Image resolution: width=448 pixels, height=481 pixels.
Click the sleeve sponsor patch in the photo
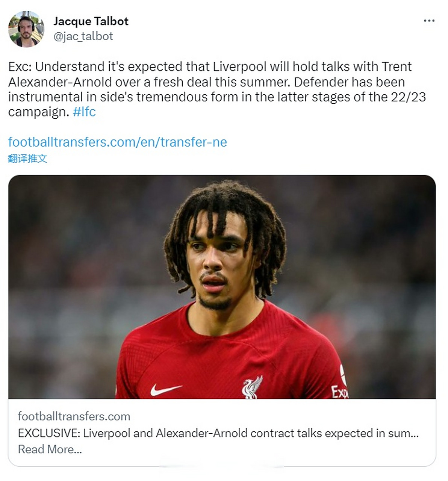click(x=340, y=391)
